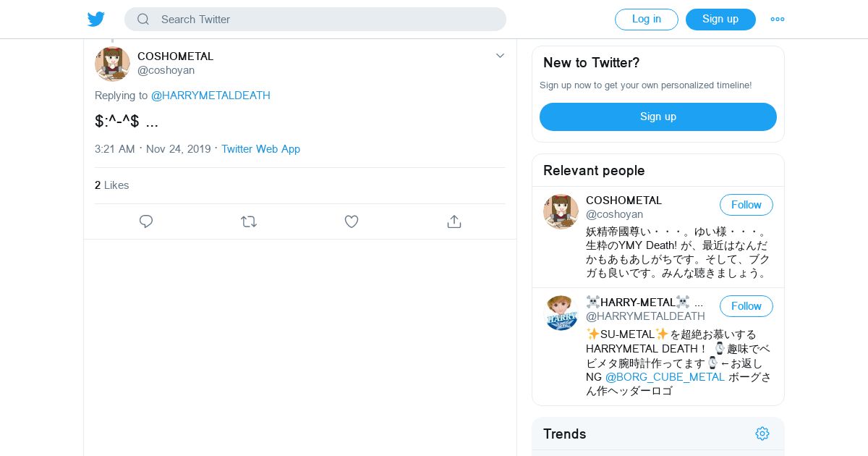View the 2 Likes list
Image resolution: width=868 pixels, height=456 pixels.
point(112,185)
